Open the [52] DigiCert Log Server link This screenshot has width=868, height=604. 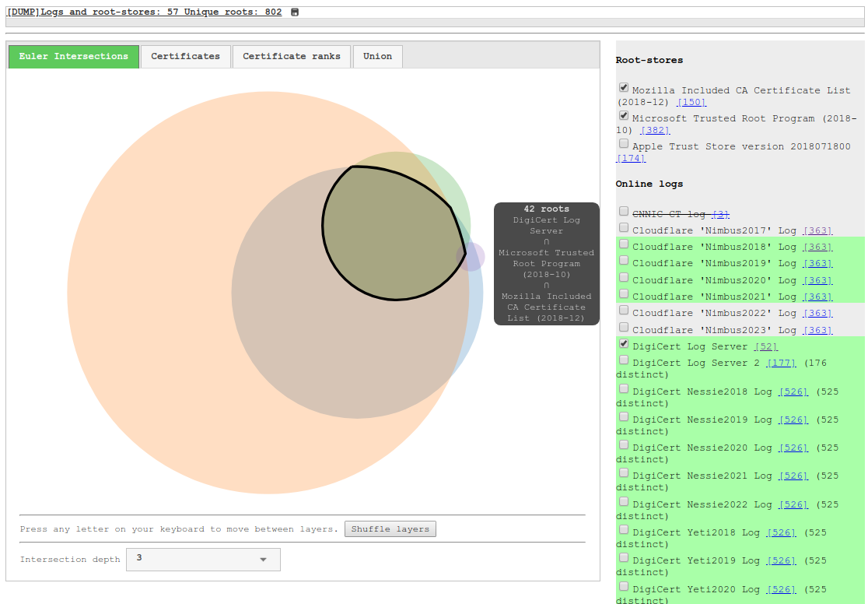(765, 347)
